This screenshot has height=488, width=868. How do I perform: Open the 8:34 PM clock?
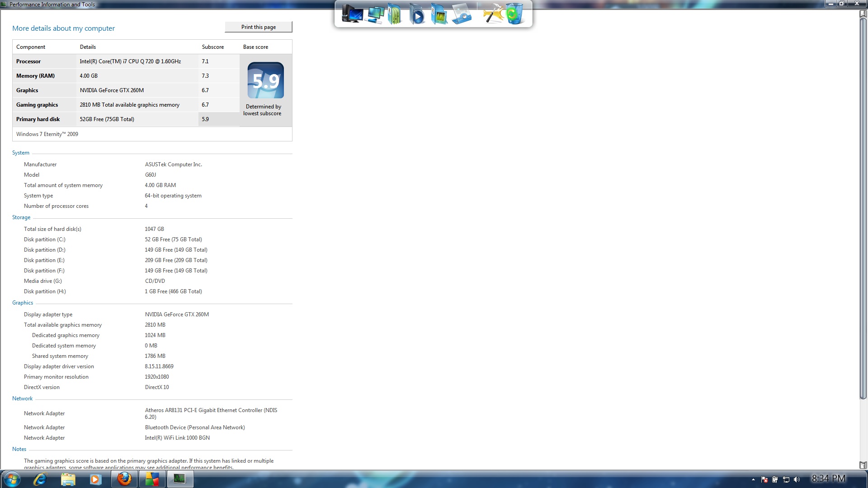coord(828,479)
